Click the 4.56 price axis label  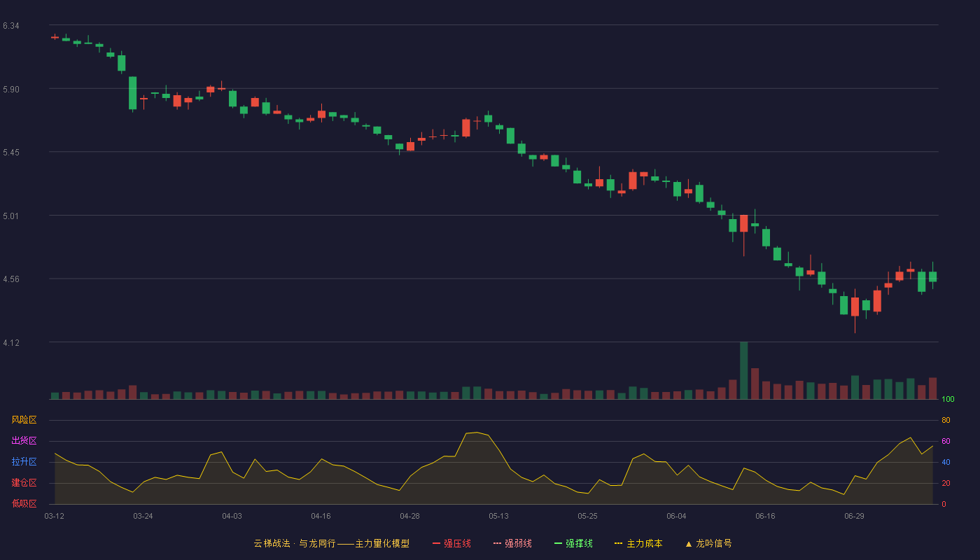(10, 279)
